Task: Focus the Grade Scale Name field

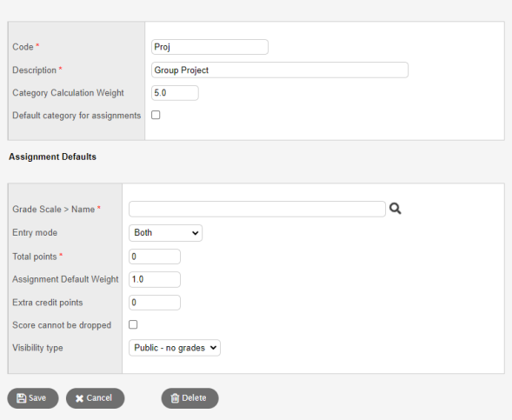Action: click(x=257, y=209)
